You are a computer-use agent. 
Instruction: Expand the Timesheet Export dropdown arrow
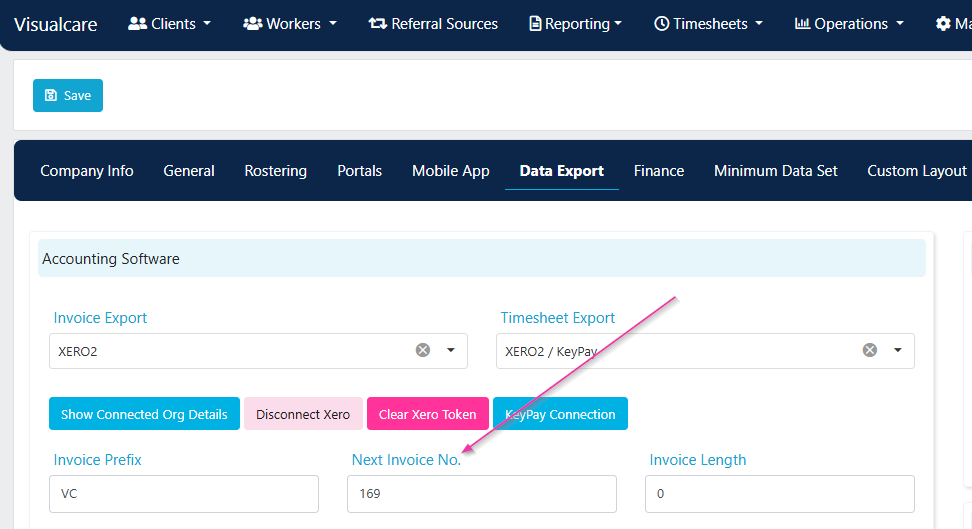pos(898,350)
